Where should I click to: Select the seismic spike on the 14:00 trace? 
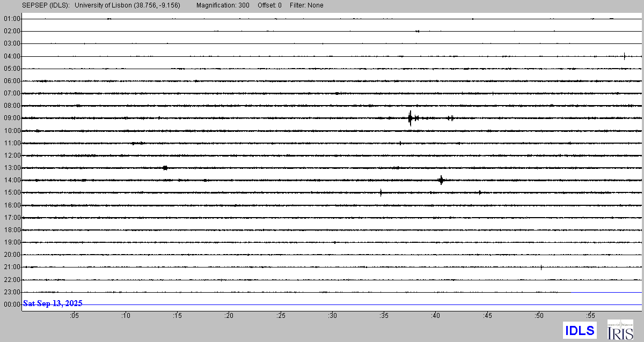point(441,180)
